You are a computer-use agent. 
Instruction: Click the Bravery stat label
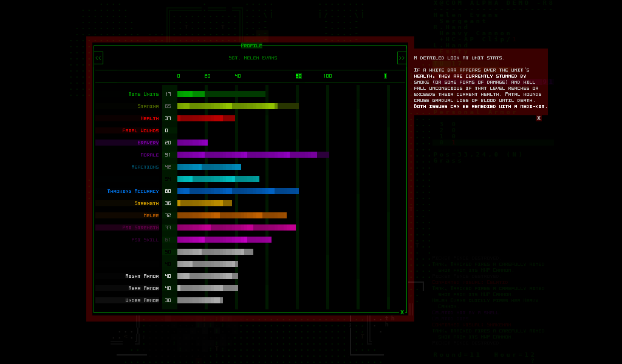click(148, 143)
